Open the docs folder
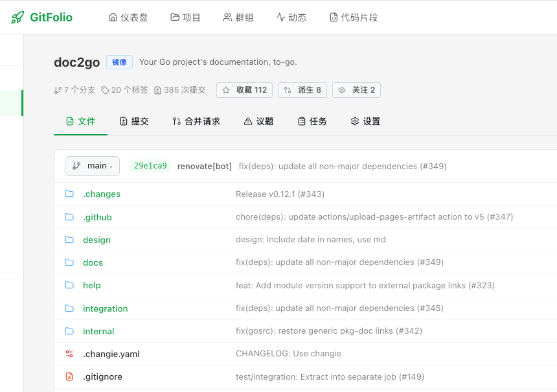This screenshot has width=557, height=392. coord(93,262)
